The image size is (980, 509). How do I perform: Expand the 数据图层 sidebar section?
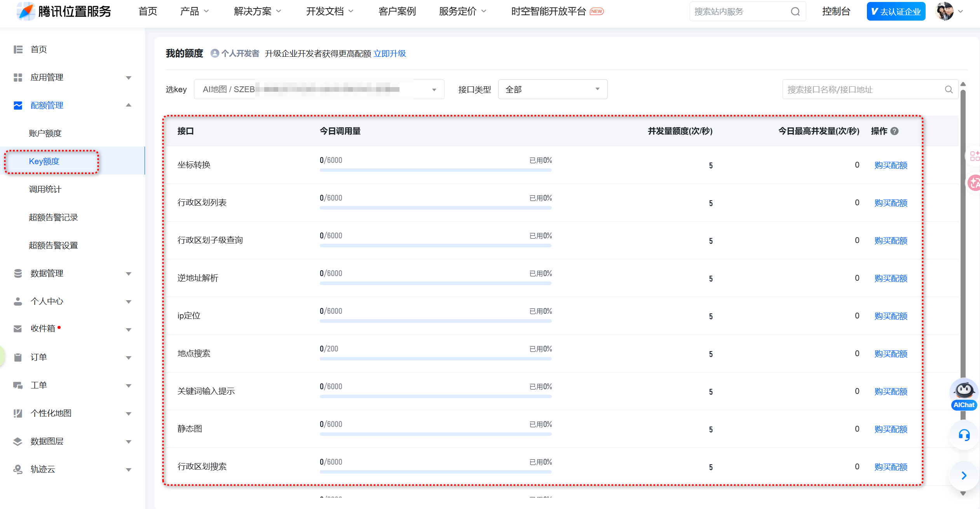(129, 442)
